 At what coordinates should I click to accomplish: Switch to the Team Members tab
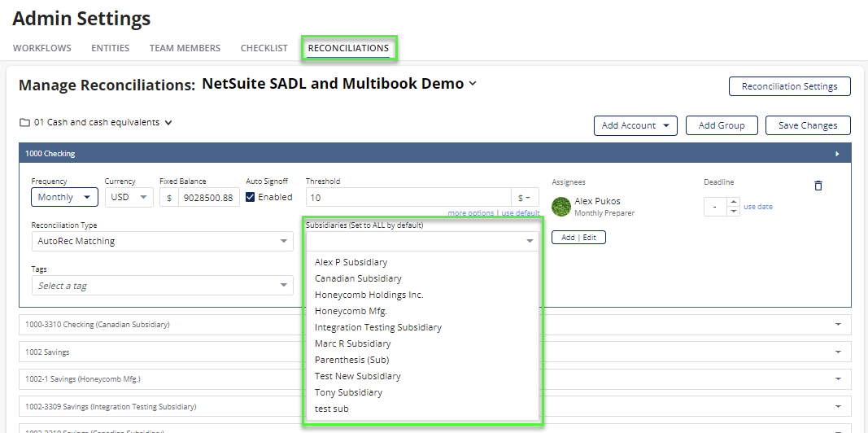(185, 48)
